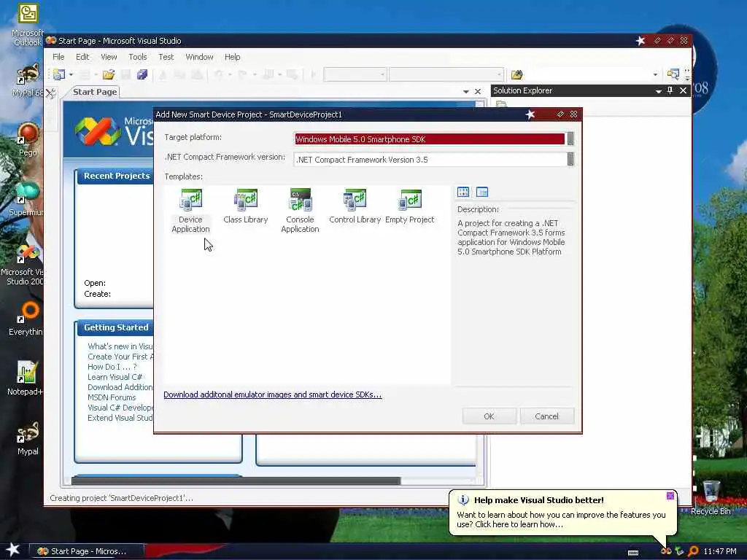The height and width of the screenshot is (560, 747).
Task: Open the MSDN Forums link
Action: (112, 397)
